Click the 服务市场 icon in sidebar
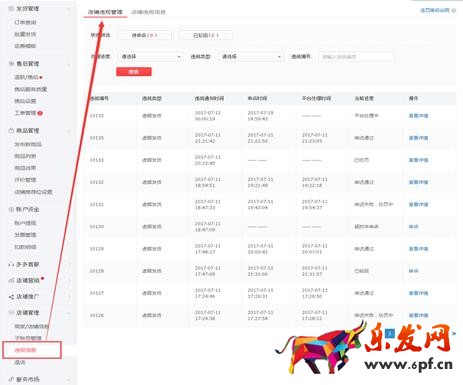Viewport: 463px width, 385px height. point(11,379)
